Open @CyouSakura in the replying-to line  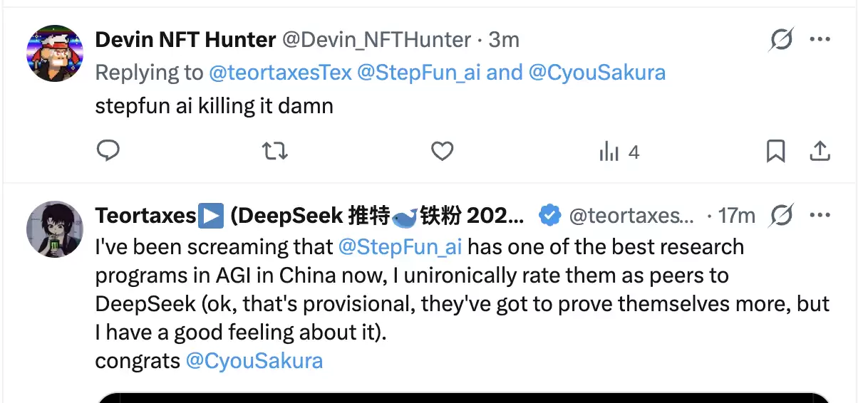tap(596, 73)
